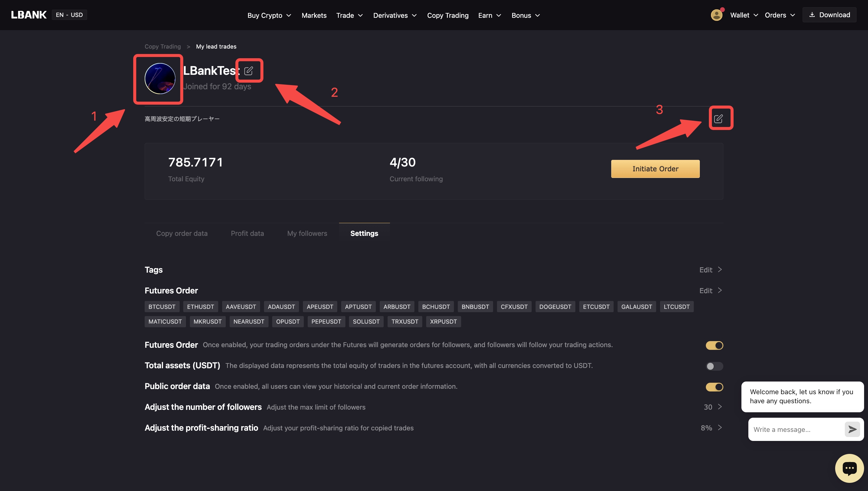
Task: Click the SOLUSDT pair tag
Action: click(366, 322)
